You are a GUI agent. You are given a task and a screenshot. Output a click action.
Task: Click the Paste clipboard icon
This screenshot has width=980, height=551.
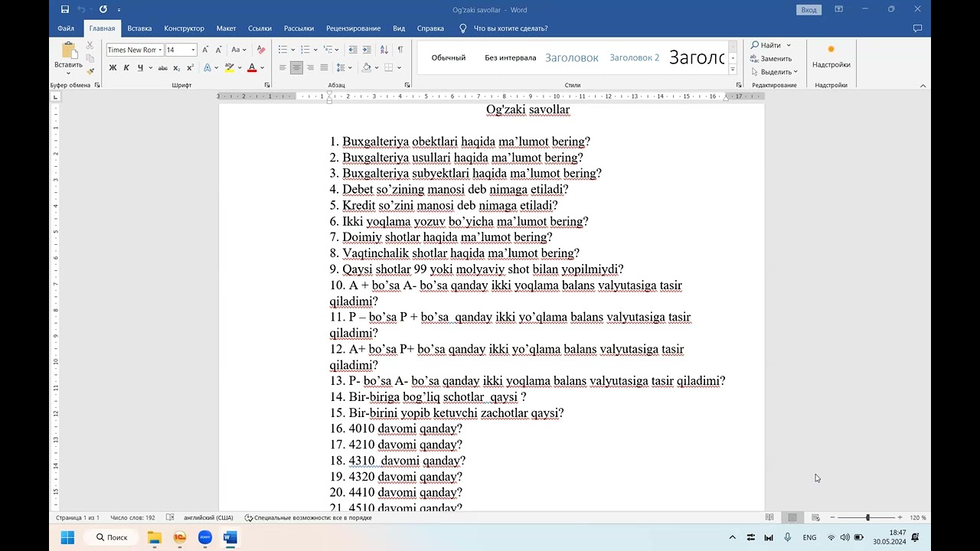(69, 51)
